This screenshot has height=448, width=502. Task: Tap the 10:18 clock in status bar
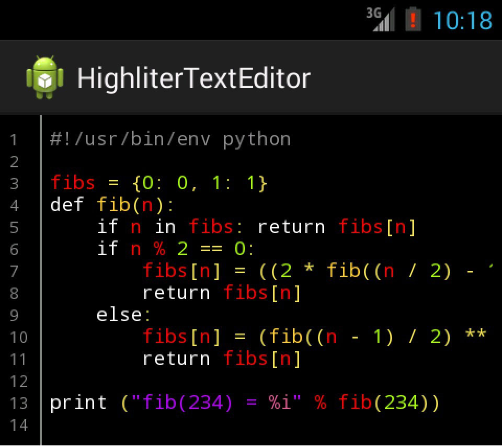463,20
